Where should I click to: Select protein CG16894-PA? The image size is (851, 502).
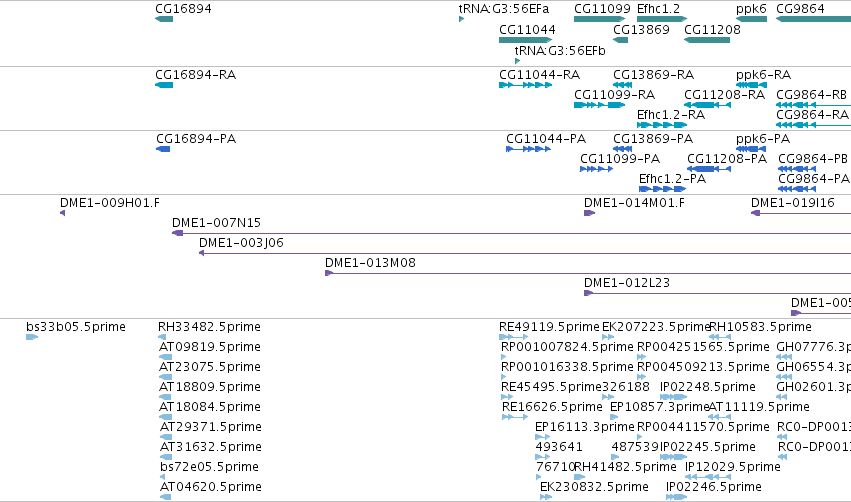tap(196, 138)
